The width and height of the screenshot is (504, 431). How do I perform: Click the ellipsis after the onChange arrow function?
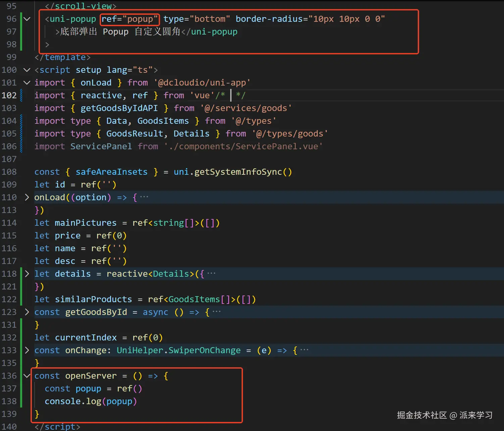coord(304,351)
